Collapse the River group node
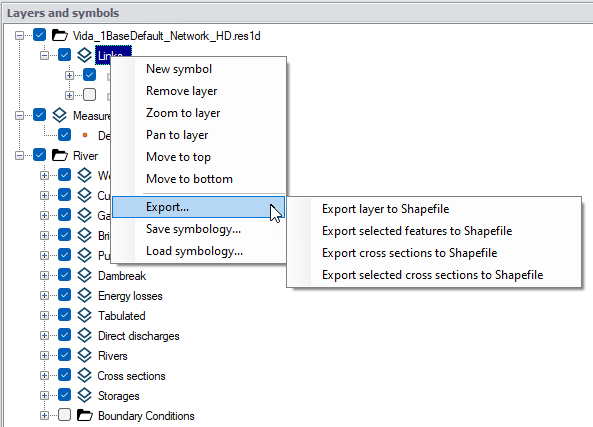This screenshot has width=593, height=427. (x=19, y=155)
